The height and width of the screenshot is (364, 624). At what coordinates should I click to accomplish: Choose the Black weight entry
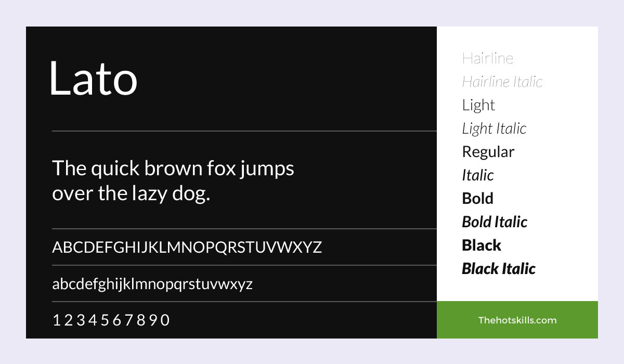pos(482,245)
